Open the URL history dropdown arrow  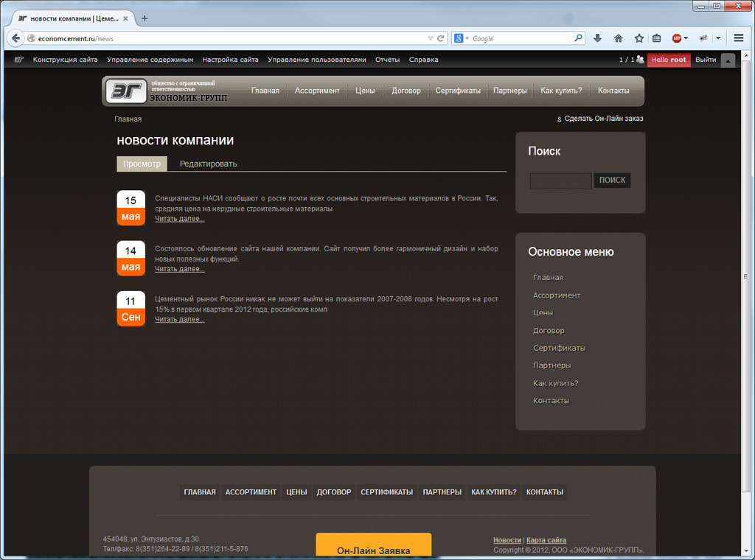pyautogui.click(x=431, y=38)
